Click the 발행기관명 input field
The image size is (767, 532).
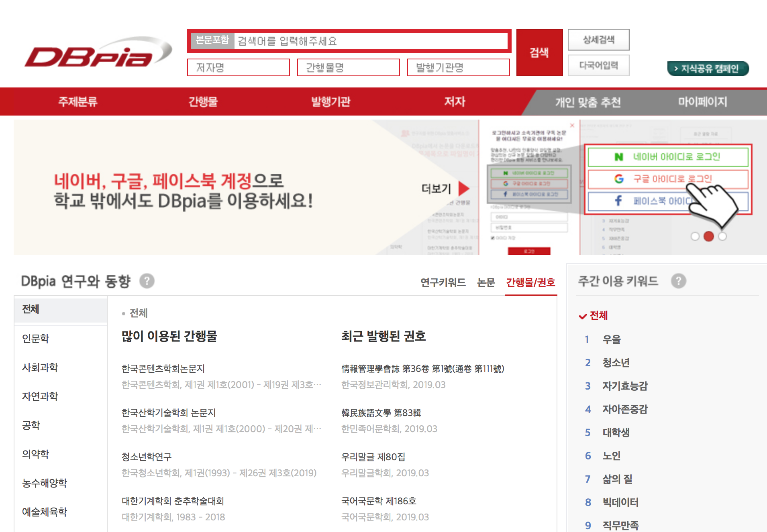point(459,67)
